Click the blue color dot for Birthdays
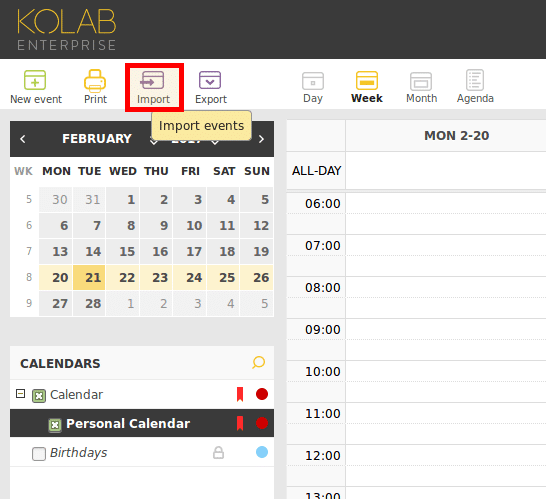The height and width of the screenshot is (499, 546). point(262,452)
